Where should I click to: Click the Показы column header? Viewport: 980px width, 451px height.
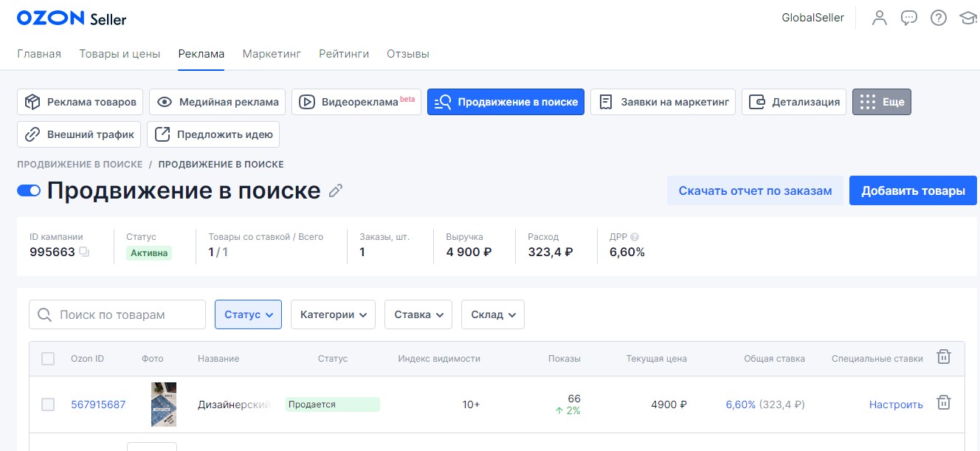[565, 359]
